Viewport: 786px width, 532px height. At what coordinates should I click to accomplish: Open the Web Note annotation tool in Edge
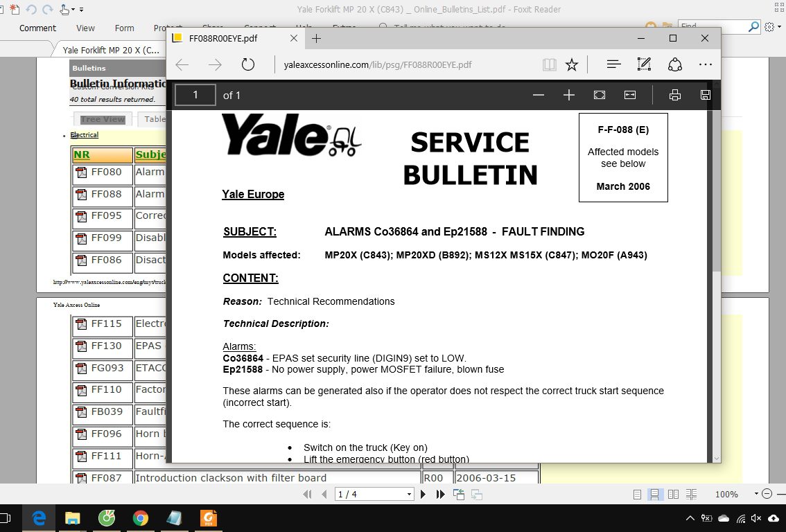click(644, 64)
